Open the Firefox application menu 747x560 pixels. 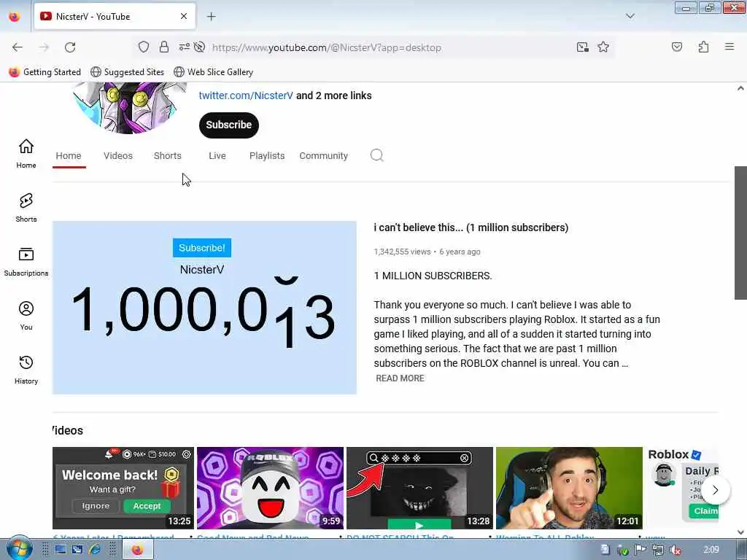pos(729,47)
